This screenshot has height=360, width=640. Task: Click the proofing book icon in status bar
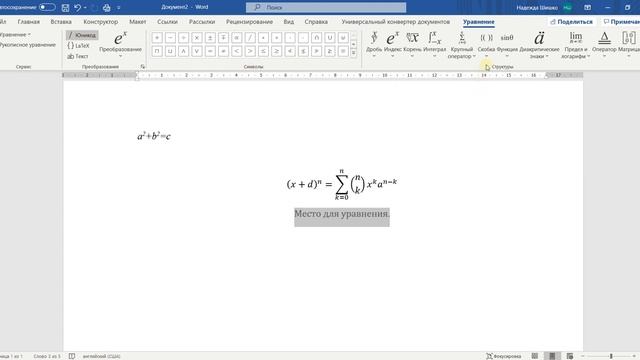coord(72,356)
